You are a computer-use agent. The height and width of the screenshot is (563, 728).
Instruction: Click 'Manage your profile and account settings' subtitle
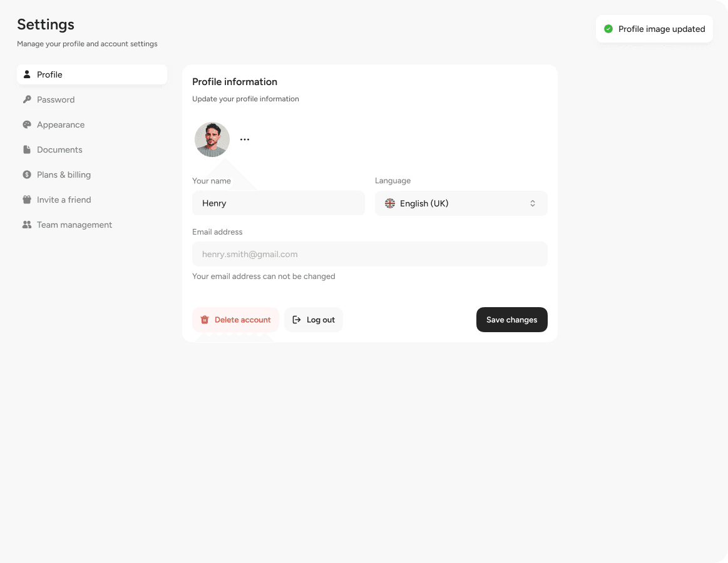point(87,44)
